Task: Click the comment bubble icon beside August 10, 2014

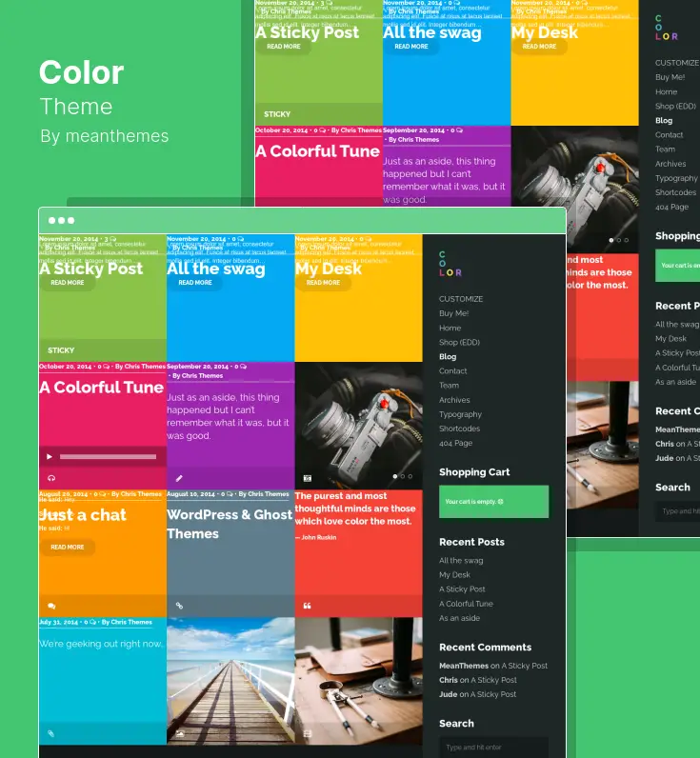Action: click(230, 494)
